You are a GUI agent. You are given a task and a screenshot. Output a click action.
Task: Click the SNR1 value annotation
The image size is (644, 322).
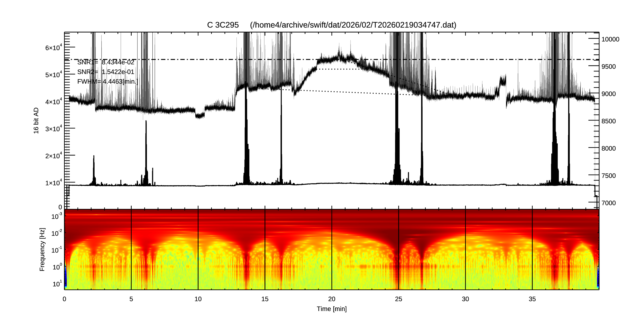coord(106,62)
